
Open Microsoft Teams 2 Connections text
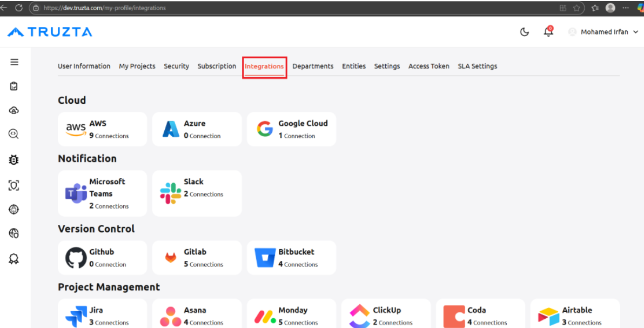point(109,206)
